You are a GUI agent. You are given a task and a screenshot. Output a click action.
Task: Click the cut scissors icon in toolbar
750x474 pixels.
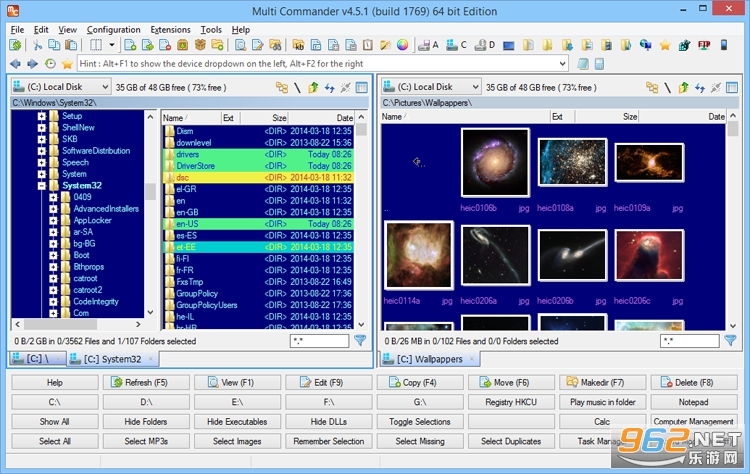point(37,45)
